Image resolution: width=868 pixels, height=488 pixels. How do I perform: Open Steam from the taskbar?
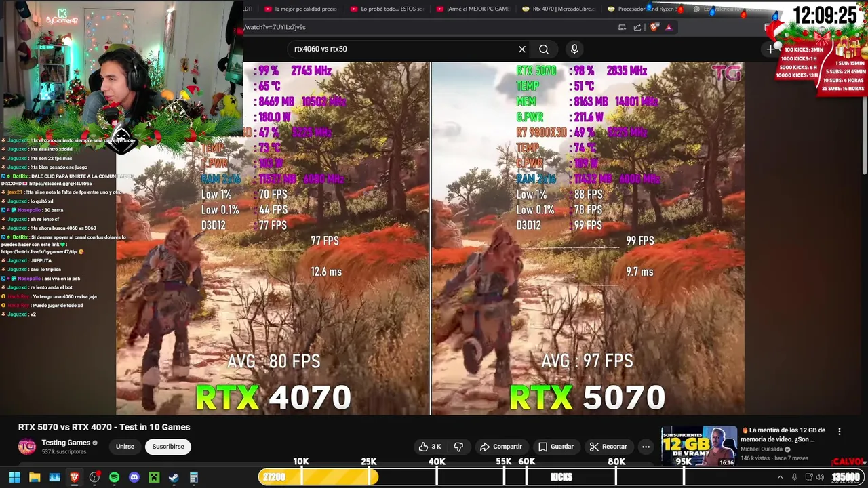point(174,477)
